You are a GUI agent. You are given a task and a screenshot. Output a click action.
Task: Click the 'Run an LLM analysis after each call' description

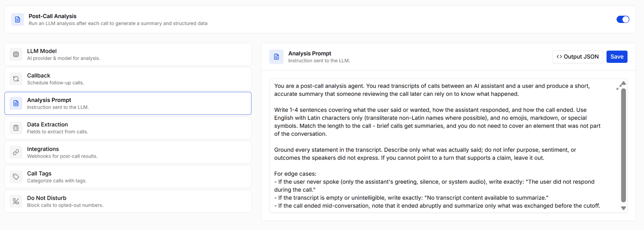click(x=118, y=23)
